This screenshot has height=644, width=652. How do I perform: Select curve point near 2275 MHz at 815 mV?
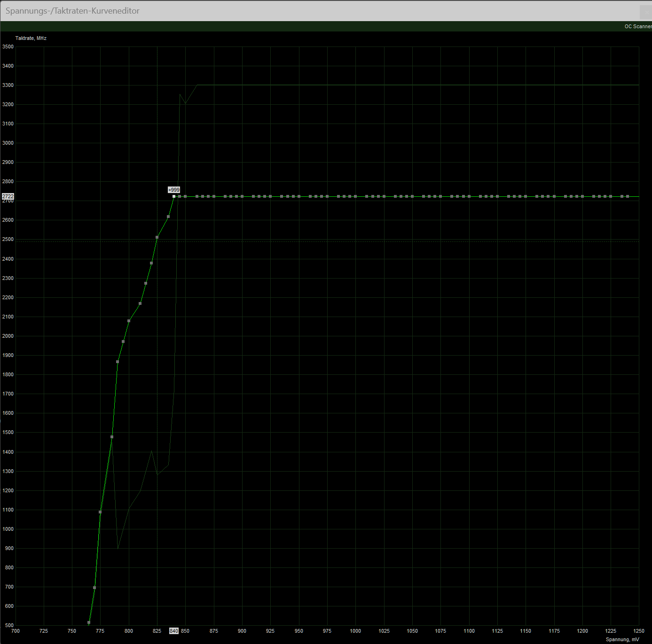[x=146, y=283]
